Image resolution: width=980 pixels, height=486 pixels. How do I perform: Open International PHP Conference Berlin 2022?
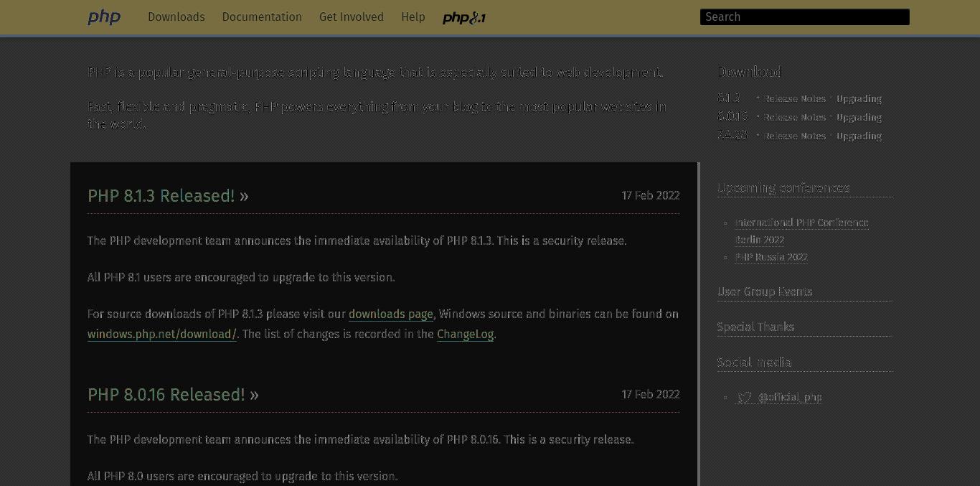[x=801, y=231]
